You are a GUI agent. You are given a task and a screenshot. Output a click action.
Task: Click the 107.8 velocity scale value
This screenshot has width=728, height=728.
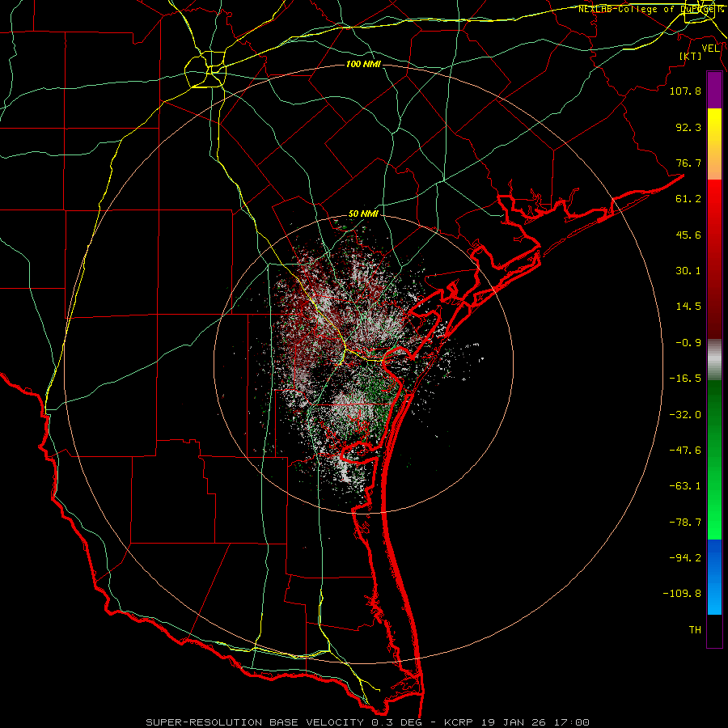coord(685,91)
